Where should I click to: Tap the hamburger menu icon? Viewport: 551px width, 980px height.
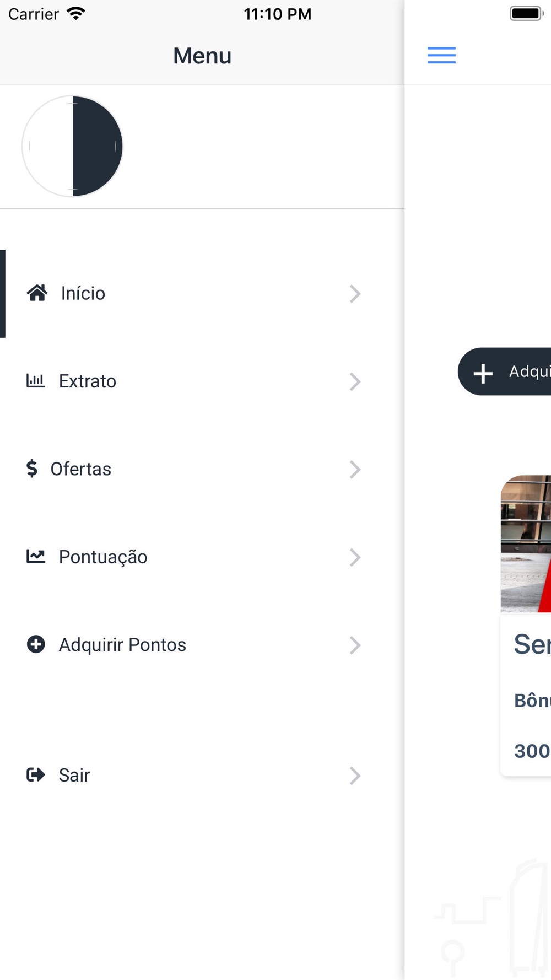point(441,55)
